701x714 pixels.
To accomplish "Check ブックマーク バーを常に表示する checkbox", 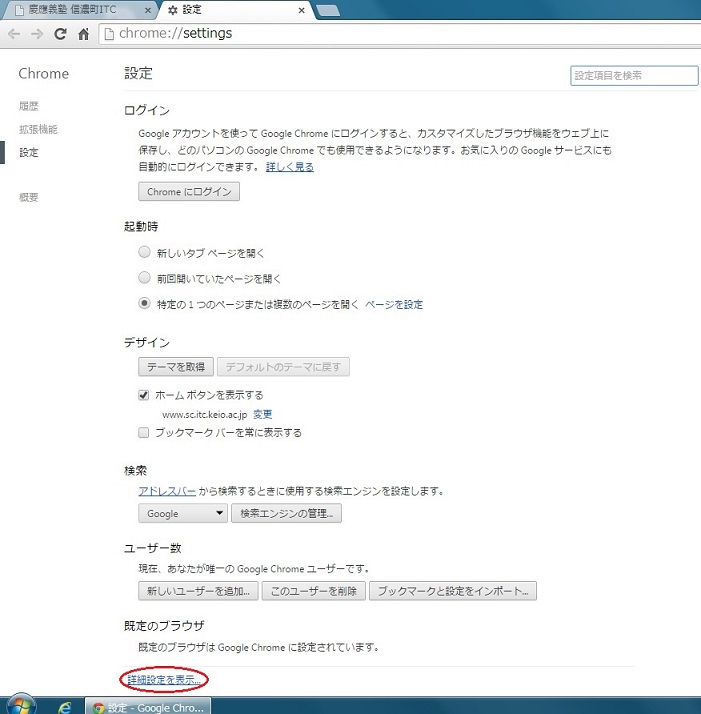I will tap(143, 433).
